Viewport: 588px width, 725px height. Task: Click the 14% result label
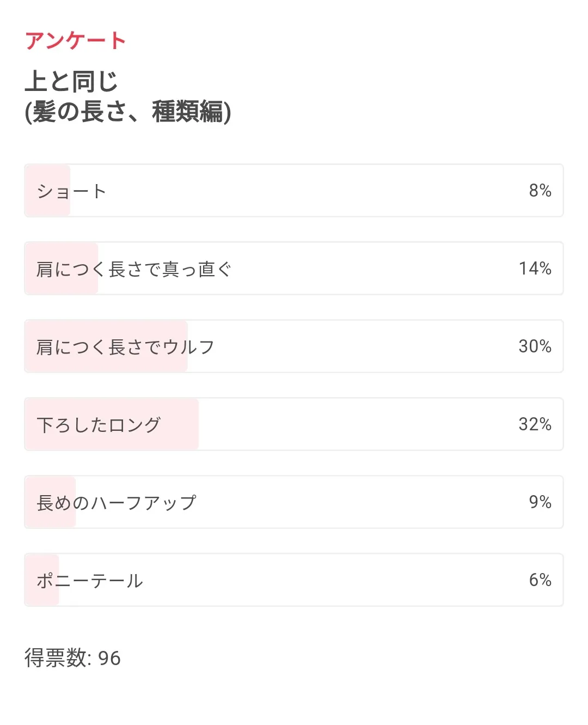(x=535, y=269)
